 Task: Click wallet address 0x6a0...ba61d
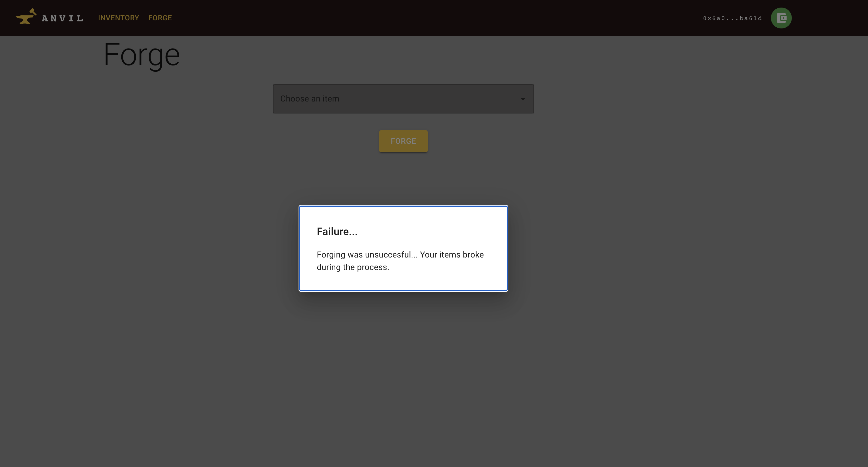click(732, 18)
